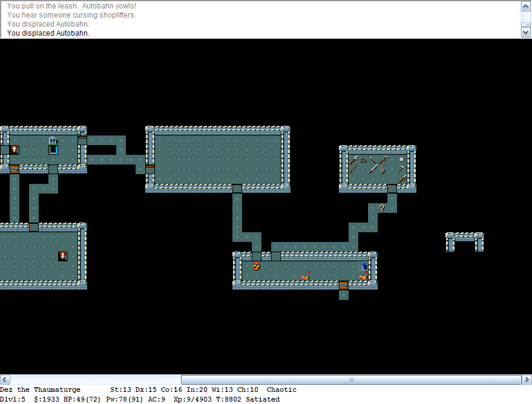Click the closed wooden door below the cats' room
The height and width of the screenshot is (404, 532).
[x=344, y=285]
